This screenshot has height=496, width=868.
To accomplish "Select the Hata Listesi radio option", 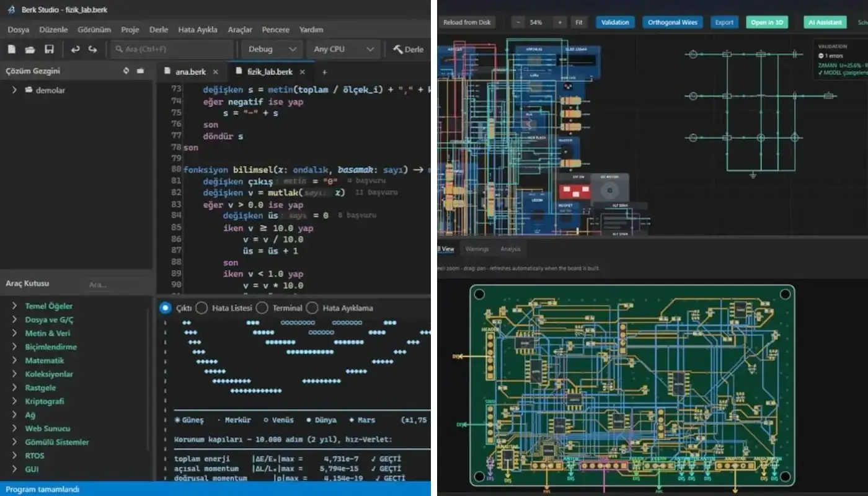I will click(201, 308).
